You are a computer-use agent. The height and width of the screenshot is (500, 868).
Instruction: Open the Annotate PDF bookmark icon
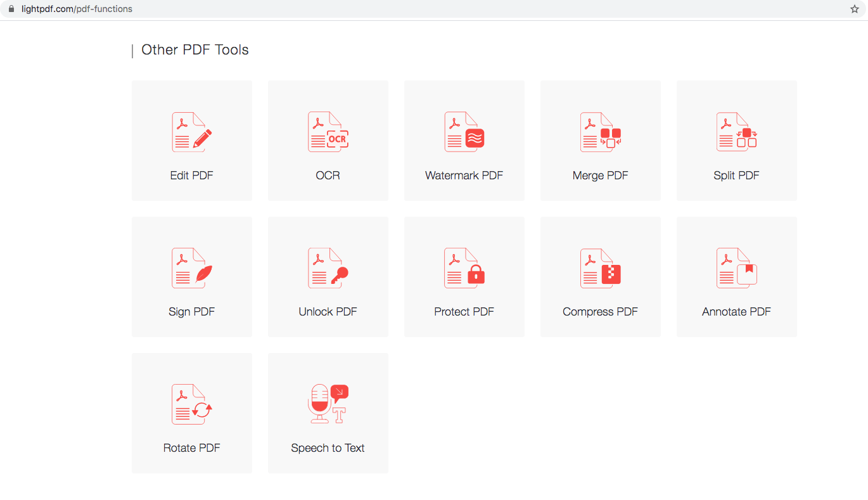tap(737, 268)
